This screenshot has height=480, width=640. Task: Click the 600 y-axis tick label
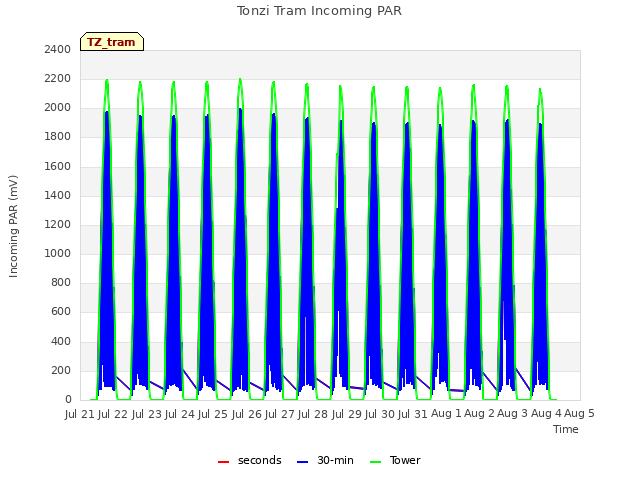pyautogui.click(x=61, y=312)
